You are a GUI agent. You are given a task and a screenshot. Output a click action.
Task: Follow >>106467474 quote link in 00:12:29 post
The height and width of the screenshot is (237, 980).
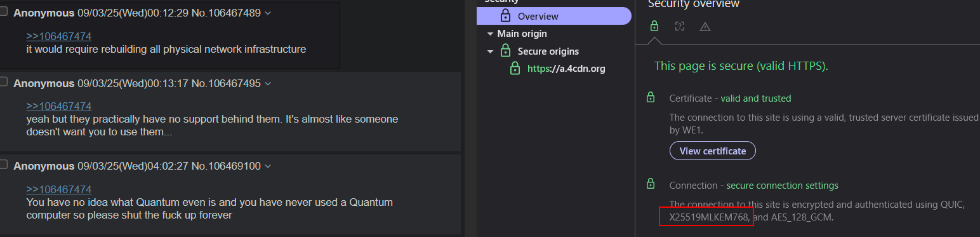(x=59, y=37)
